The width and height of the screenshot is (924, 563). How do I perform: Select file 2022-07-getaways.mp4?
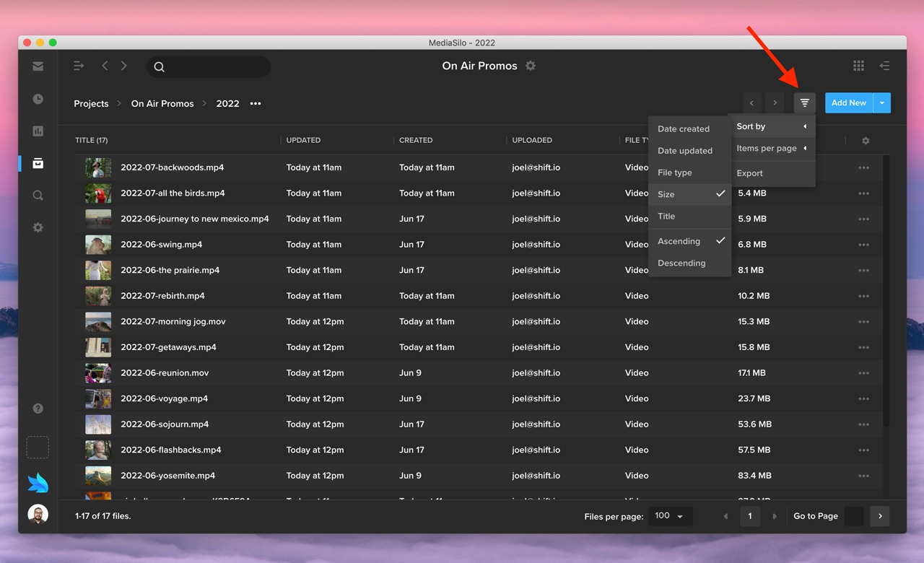tap(168, 347)
